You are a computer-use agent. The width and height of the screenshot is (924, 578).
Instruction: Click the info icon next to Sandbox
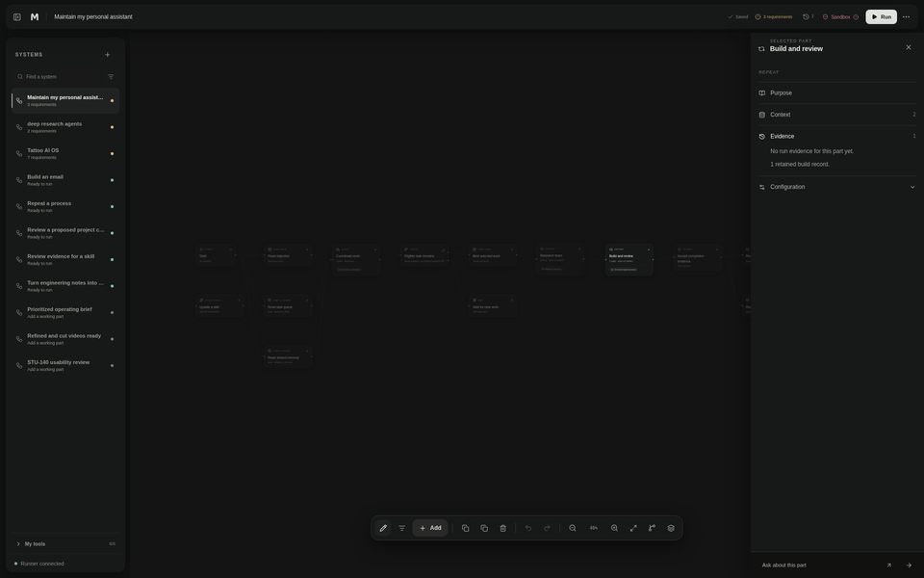857,17
